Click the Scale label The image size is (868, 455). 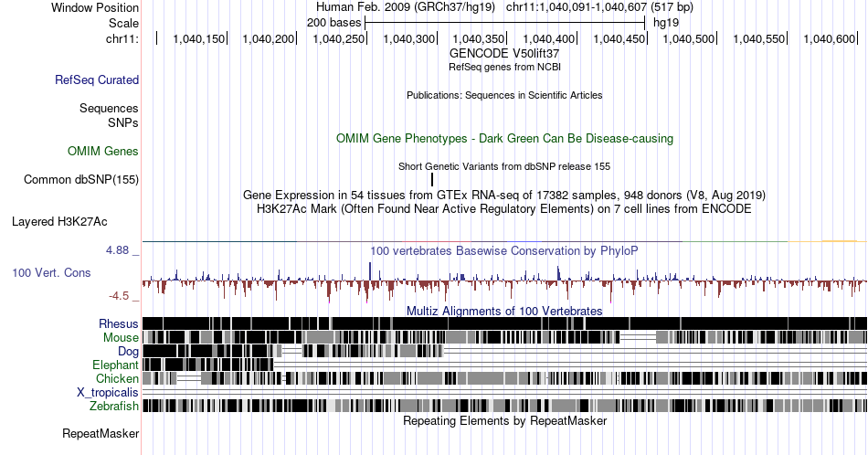pyautogui.click(x=124, y=23)
